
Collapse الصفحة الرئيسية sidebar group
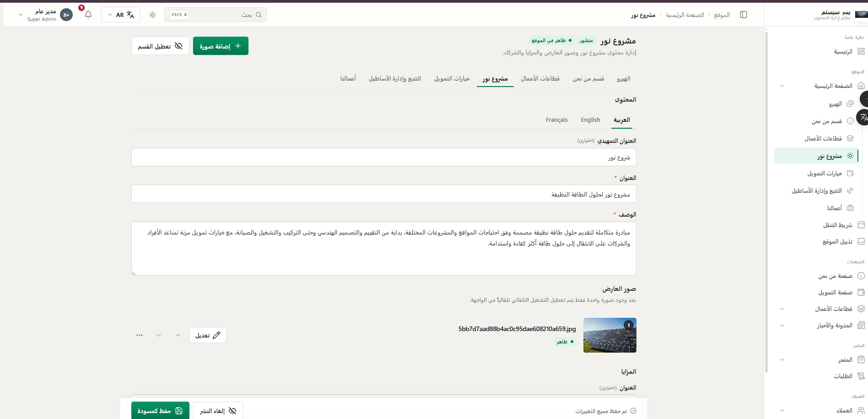(782, 86)
